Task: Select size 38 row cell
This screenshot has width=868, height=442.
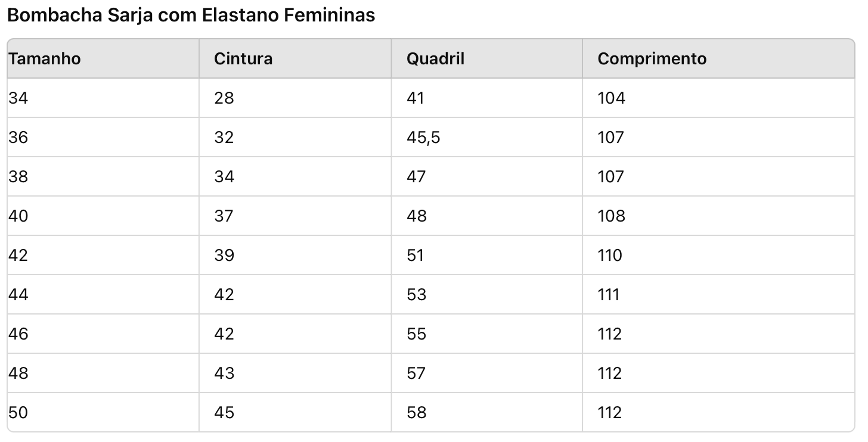Action: click(18, 176)
